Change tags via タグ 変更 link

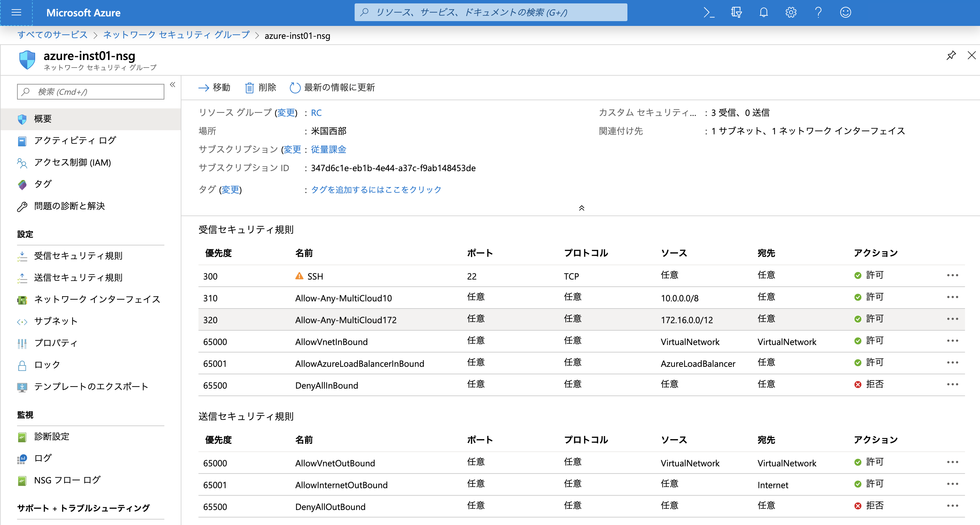[x=231, y=190]
